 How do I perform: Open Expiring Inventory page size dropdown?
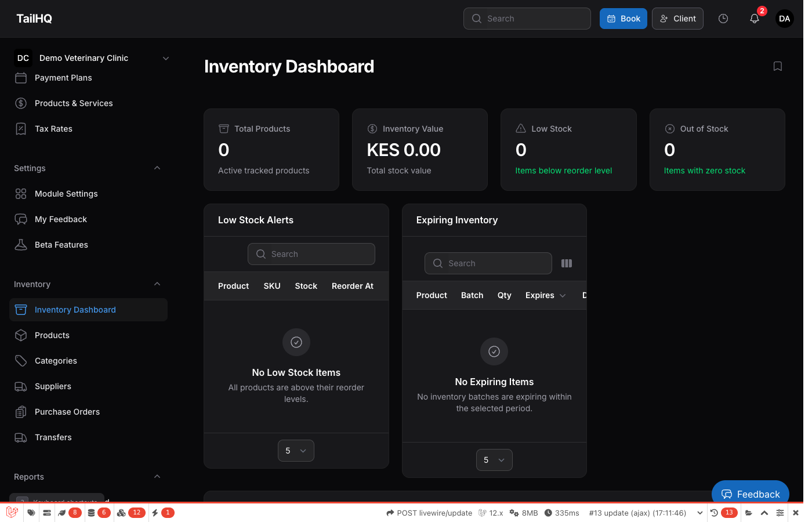pyautogui.click(x=494, y=460)
